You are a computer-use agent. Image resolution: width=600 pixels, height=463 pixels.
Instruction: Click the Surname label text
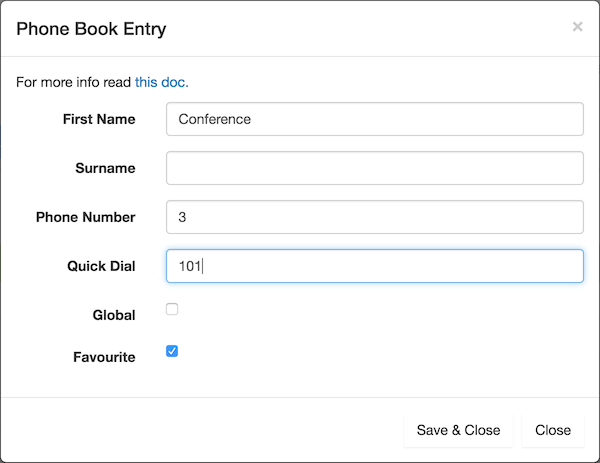(x=105, y=168)
